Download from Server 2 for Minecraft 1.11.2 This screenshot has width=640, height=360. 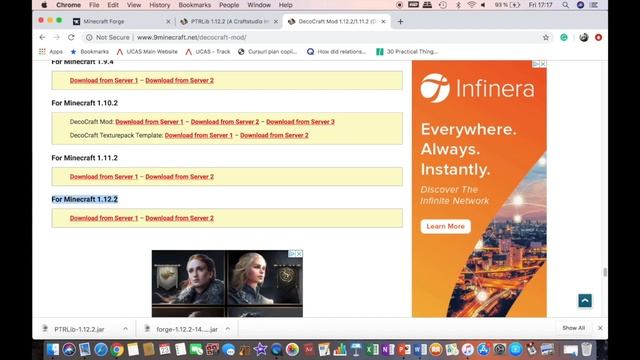coord(180,177)
